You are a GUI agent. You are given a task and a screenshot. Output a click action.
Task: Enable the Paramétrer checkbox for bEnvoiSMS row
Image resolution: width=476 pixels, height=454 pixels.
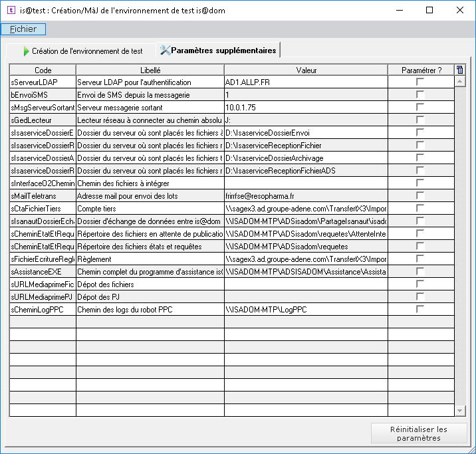[420, 95]
